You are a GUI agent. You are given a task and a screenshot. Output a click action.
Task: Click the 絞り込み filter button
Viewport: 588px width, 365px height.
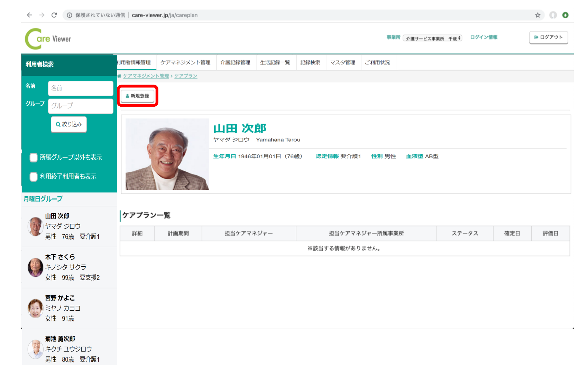click(x=69, y=124)
